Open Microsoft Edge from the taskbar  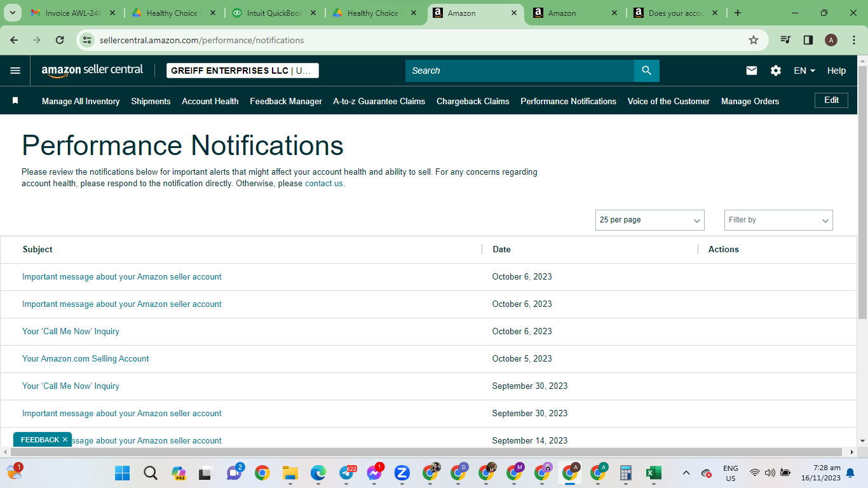[318, 473]
